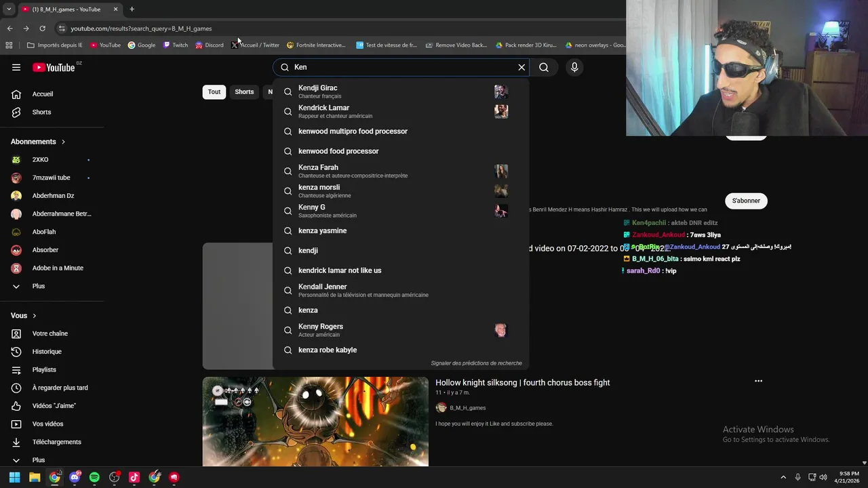Open the three-dot menu for Hollow knight video
This screenshot has width=868, height=488.
[x=758, y=381]
